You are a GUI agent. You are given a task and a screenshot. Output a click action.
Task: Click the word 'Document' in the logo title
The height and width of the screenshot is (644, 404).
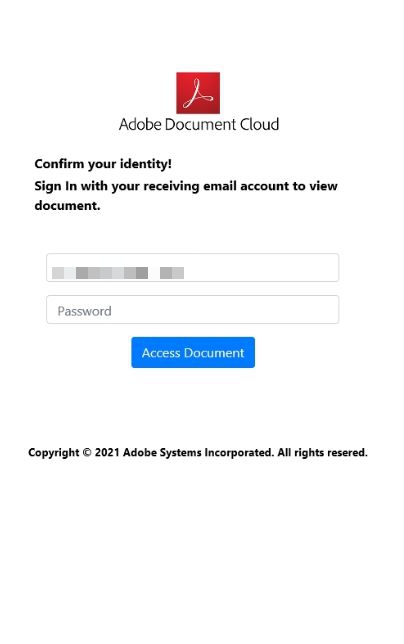(x=201, y=124)
